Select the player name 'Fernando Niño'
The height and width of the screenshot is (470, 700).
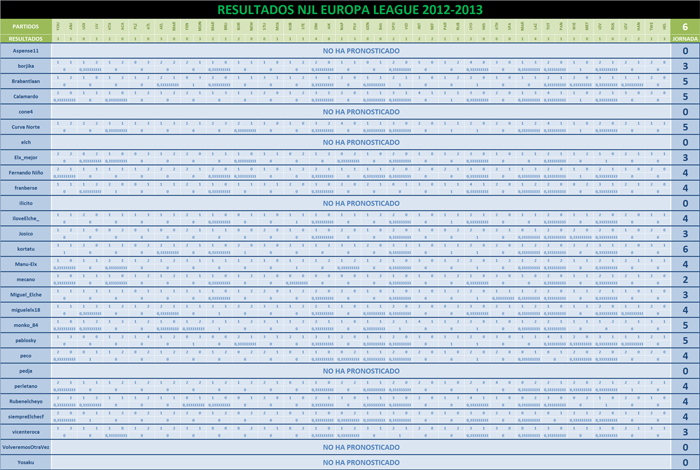click(26, 173)
